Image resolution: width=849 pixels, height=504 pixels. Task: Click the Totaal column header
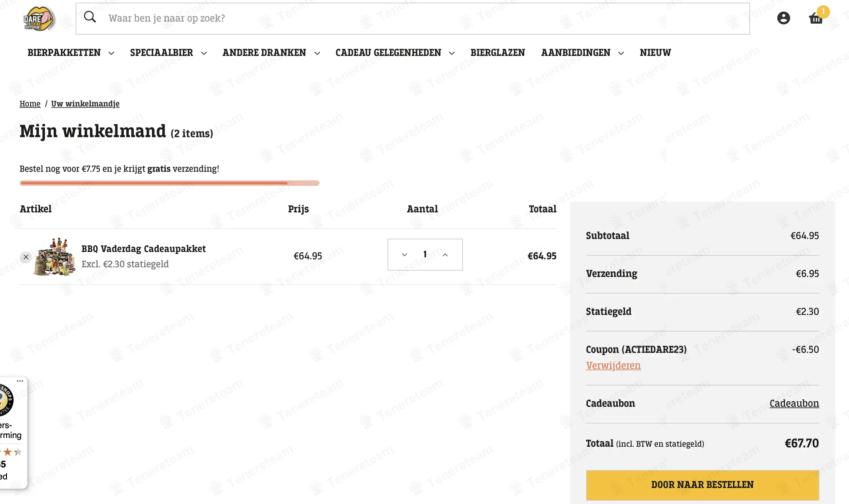pos(542,209)
